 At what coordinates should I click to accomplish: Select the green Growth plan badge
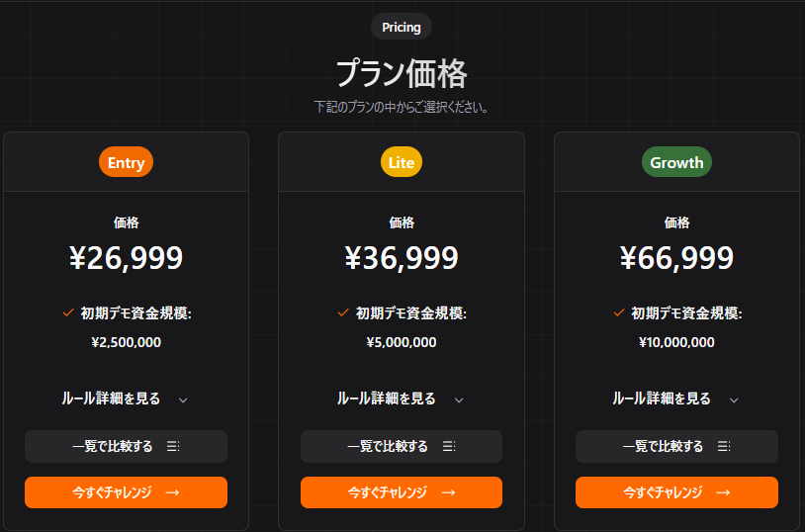676,162
